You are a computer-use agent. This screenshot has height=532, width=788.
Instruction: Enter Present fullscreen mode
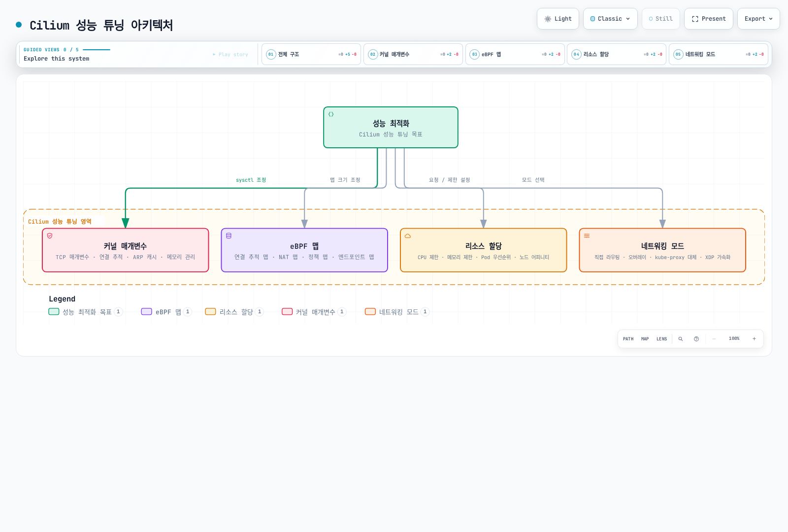pos(709,19)
